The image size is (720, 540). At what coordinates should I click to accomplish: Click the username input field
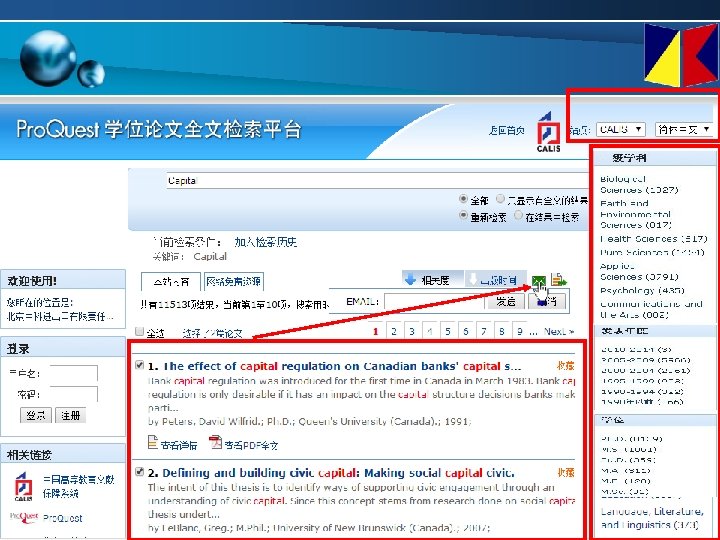pyautogui.click(x=73, y=373)
